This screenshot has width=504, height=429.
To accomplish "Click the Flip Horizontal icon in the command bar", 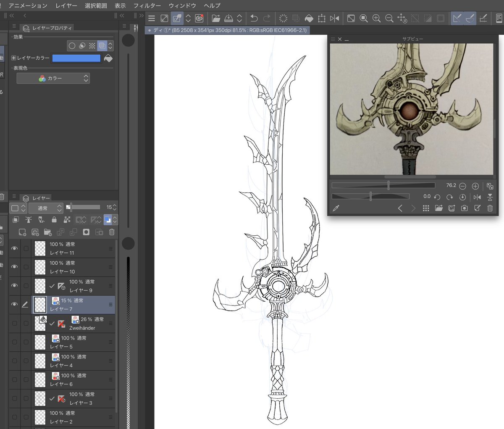I will [x=334, y=18].
